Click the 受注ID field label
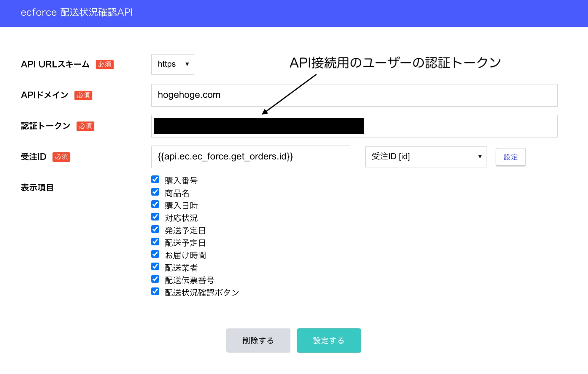This screenshot has height=374, width=588. point(34,157)
